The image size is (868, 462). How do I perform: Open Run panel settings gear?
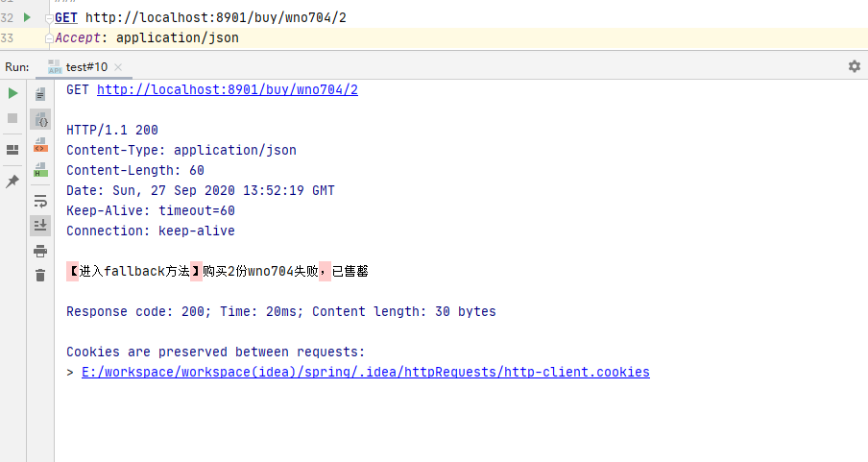tap(854, 66)
